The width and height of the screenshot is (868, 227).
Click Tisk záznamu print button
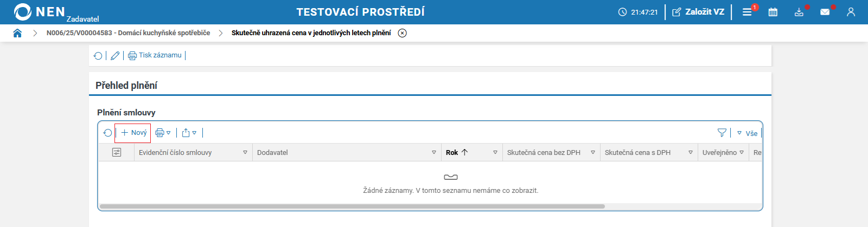point(155,55)
